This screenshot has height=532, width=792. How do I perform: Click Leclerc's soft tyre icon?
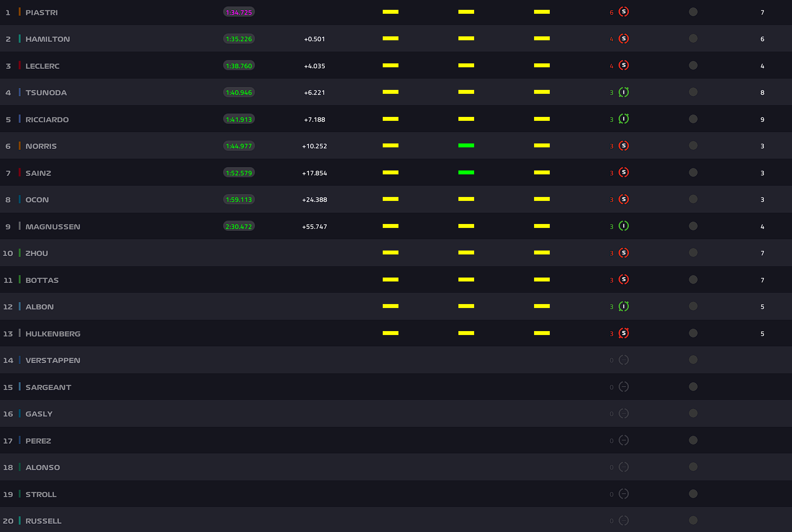(x=623, y=65)
